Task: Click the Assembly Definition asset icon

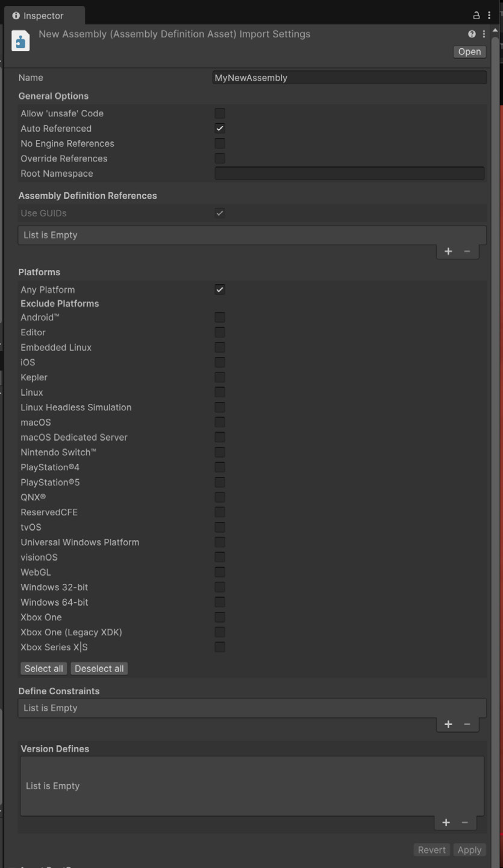Action: click(x=20, y=41)
